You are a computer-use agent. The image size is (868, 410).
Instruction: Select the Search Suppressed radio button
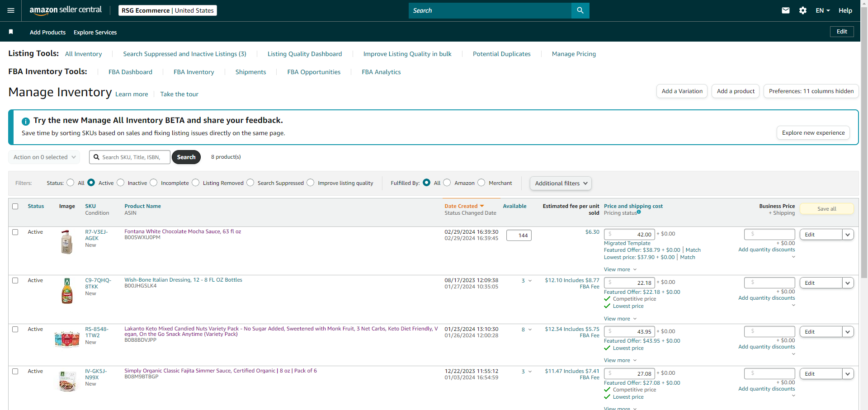point(250,183)
